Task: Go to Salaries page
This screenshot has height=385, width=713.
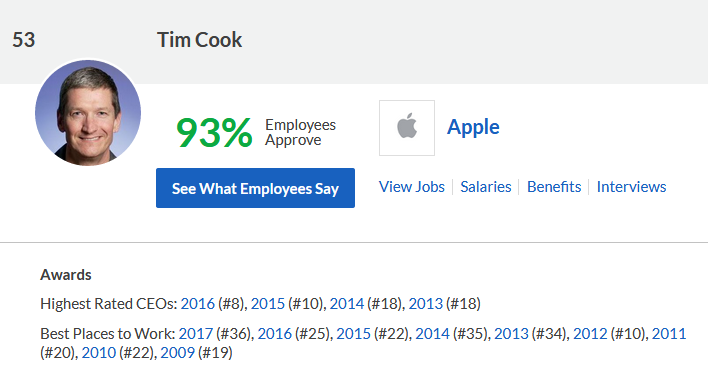Action: [486, 187]
